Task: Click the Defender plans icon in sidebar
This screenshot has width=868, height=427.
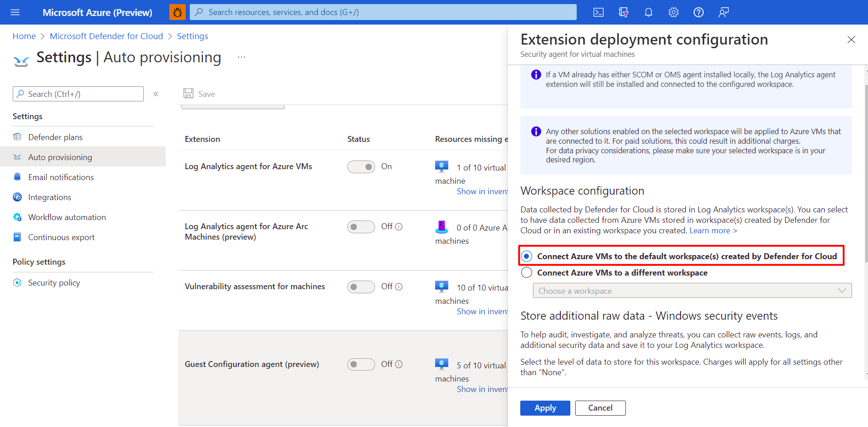Action: pyautogui.click(x=17, y=137)
